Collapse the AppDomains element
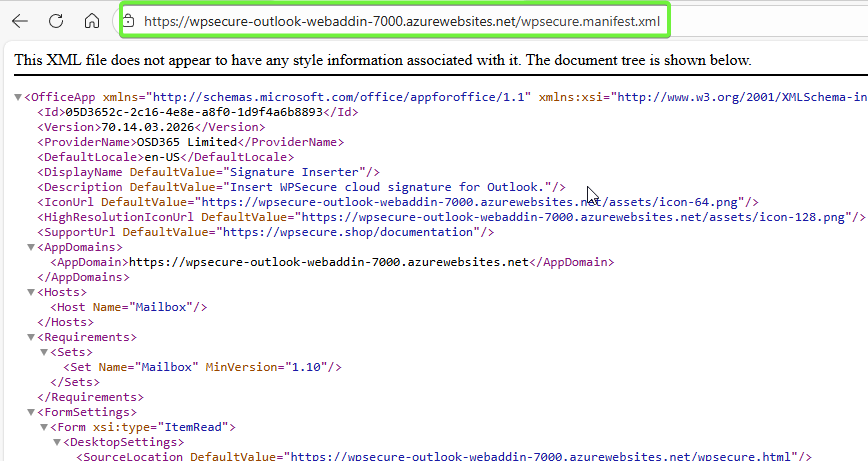Viewport: 868px width, 461px height. (30, 247)
